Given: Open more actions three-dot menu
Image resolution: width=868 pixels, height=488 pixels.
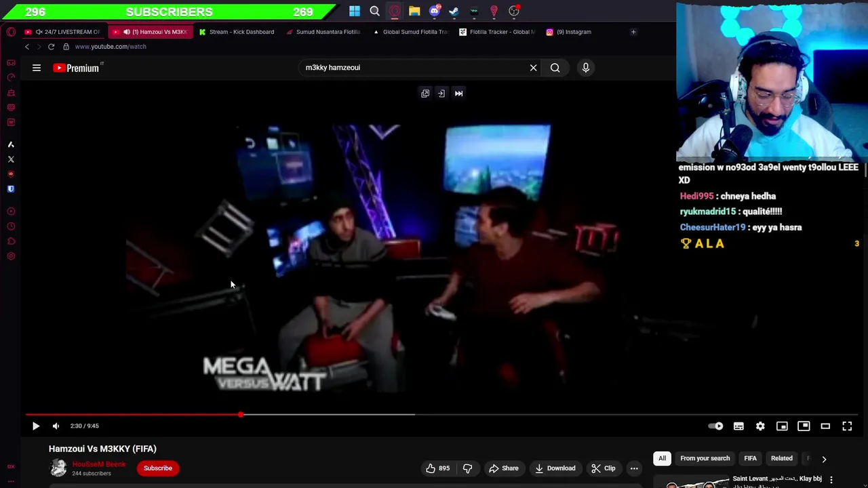Looking at the screenshot, I should pos(634,468).
